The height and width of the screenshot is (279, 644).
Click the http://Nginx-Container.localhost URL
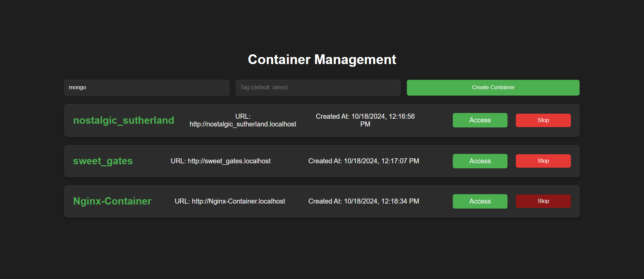(x=238, y=201)
